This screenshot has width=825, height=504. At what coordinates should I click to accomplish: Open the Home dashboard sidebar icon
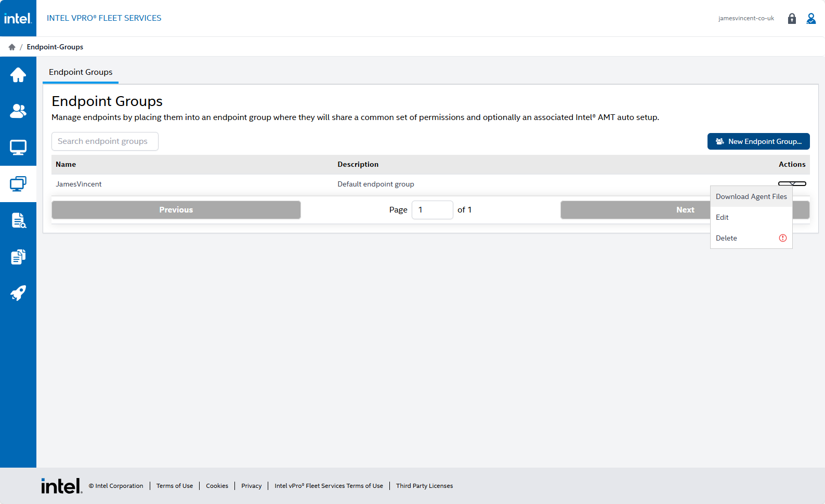click(18, 75)
